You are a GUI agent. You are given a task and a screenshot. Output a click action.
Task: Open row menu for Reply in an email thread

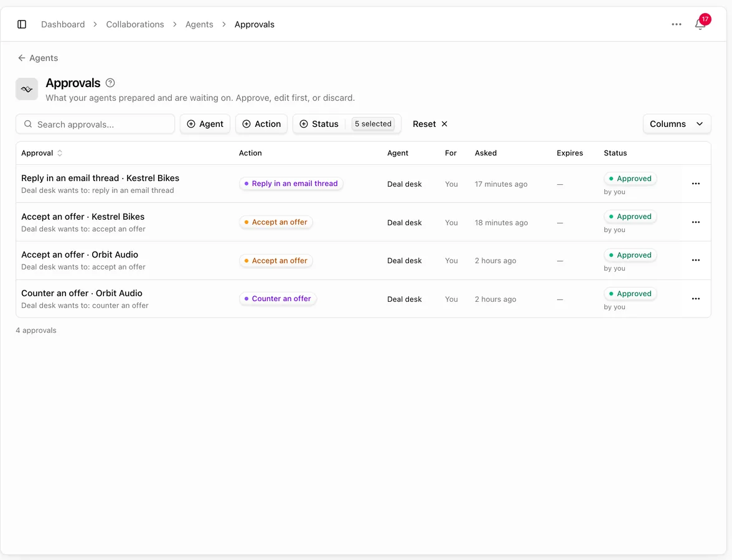tap(696, 184)
